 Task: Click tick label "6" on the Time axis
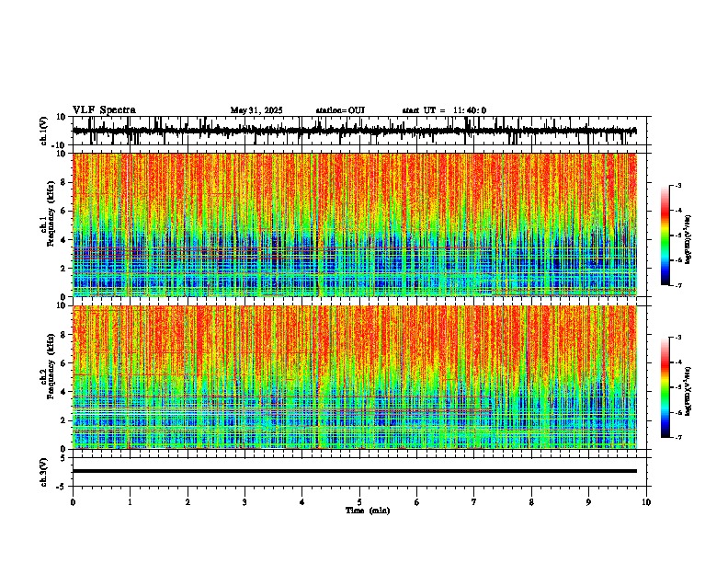coord(416,502)
